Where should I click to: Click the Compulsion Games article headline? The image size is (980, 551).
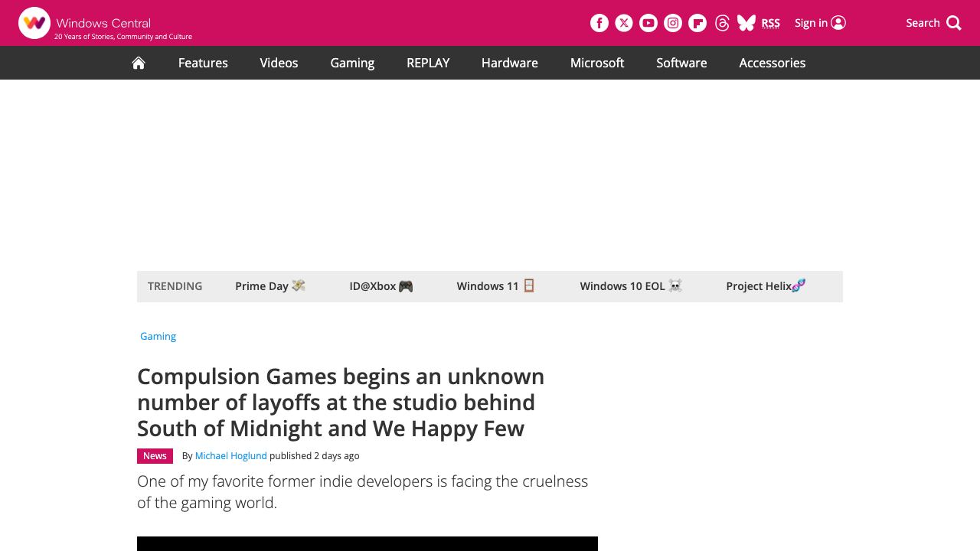tap(341, 403)
